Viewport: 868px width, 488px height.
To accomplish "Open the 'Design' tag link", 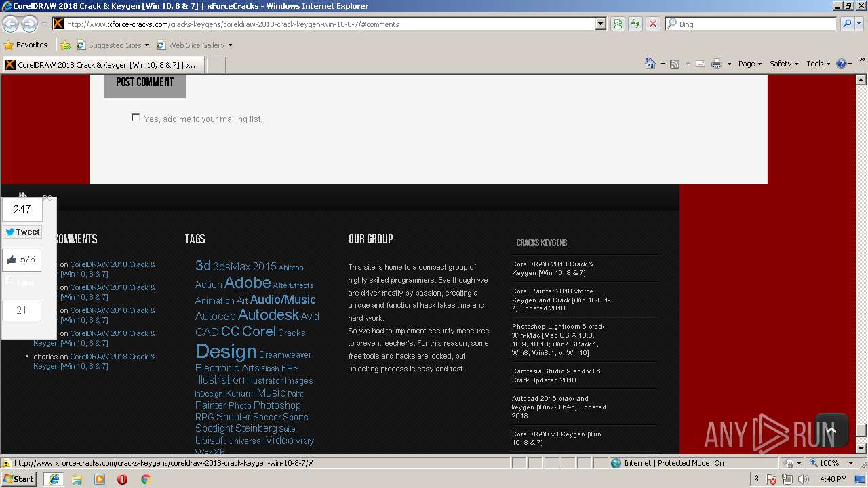I will (x=226, y=351).
